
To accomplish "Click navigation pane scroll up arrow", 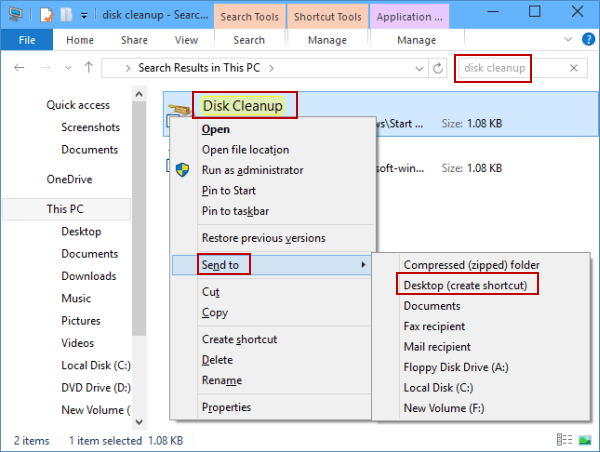I will (139, 94).
